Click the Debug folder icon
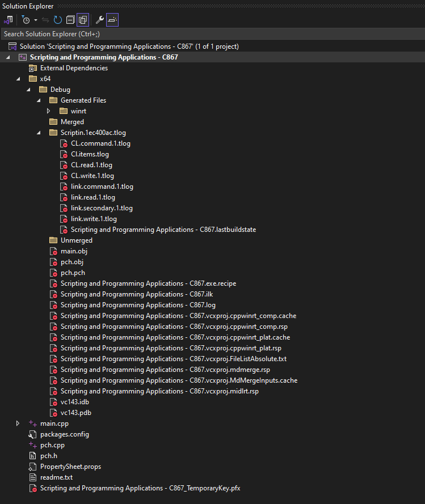The width and height of the screenshot is (425, 504). (43, 90)
